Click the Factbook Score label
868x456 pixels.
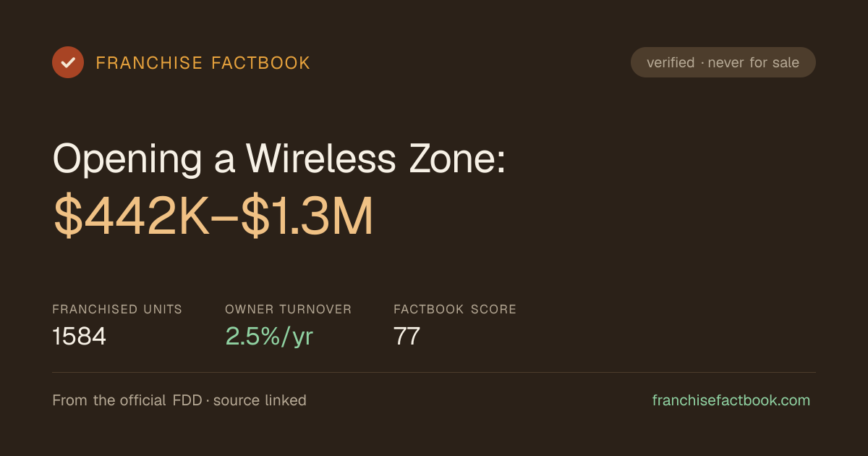point(455,309)
